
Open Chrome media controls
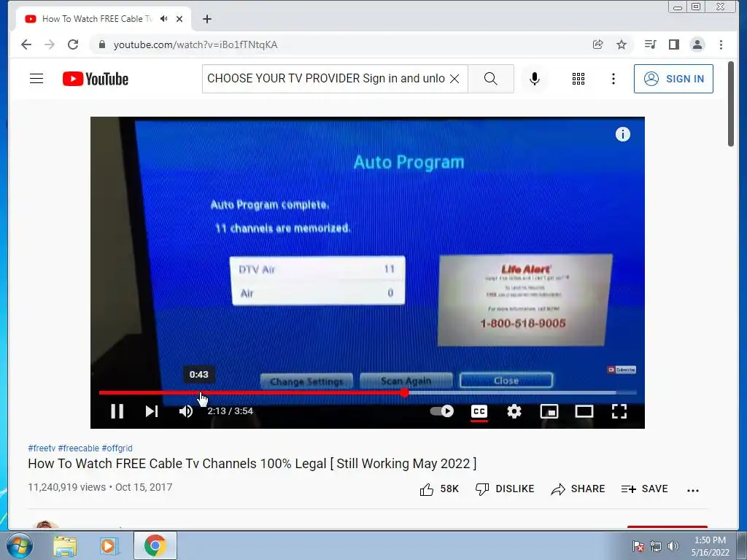(x=650, y=44)
